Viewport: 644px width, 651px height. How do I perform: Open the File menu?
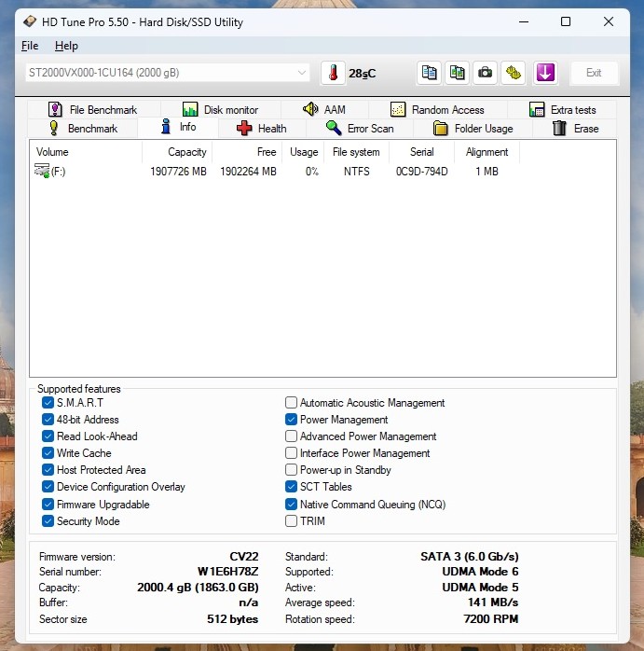point(30,46)
